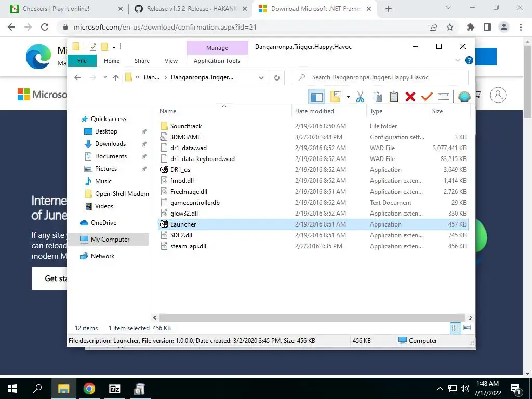This screenshot has width=532, height=399.
Task: Click the folder options toolbar icon
Action: [x=335, y=97]
